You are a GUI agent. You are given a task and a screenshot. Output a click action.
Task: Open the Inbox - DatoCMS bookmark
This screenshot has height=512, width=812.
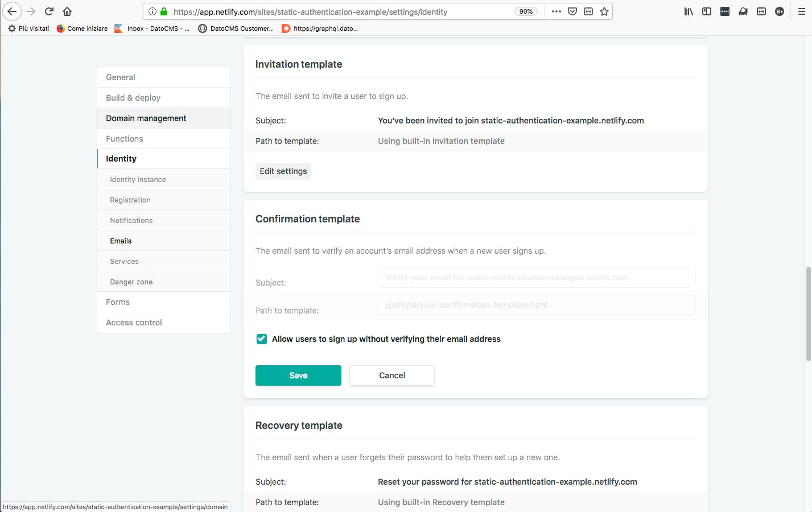point(152,28)
